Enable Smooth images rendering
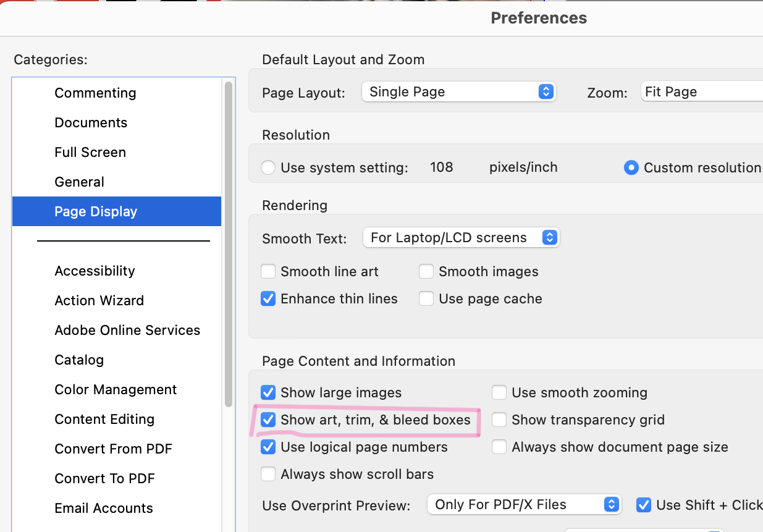The height and width of the screenshot is (532, 763). (x=426, y=271)
